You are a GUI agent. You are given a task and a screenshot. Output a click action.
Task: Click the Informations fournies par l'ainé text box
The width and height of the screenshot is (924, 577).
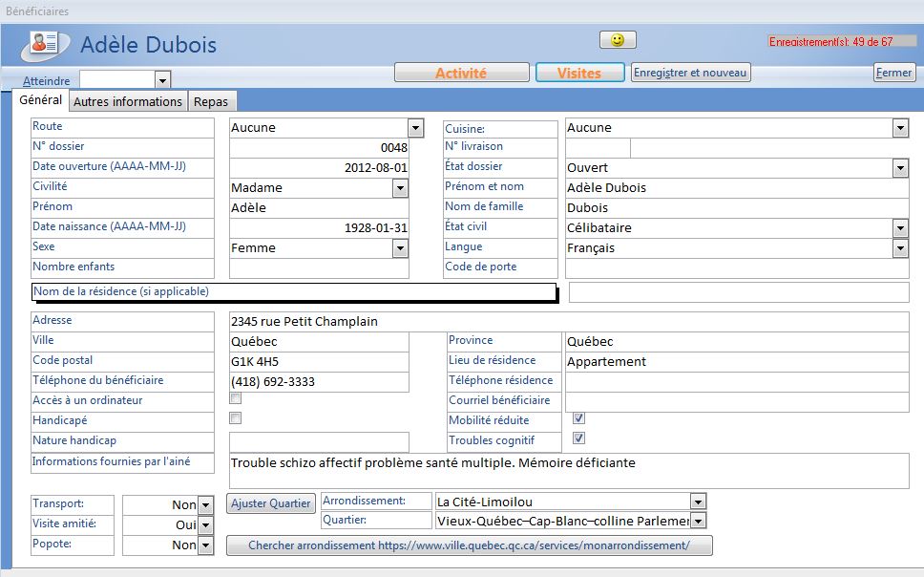tap(569, 471)
